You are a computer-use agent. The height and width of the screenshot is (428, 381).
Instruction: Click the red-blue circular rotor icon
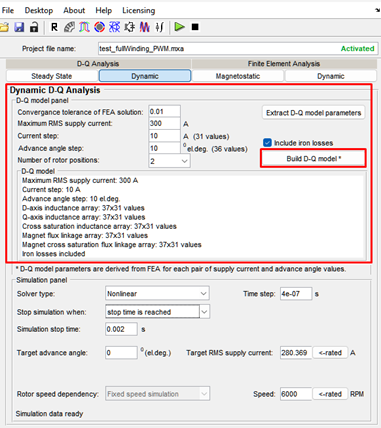[99, 27]
